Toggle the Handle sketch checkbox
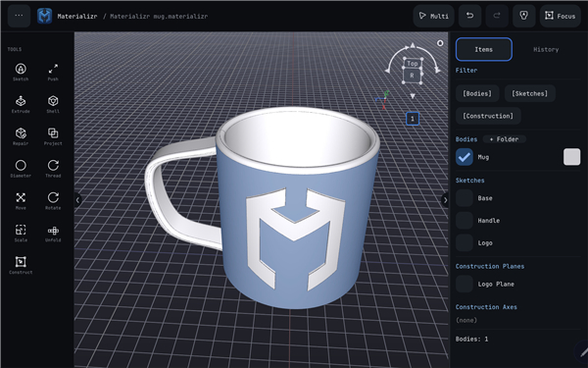The image size is (588, 368). (x=465, y=221)
